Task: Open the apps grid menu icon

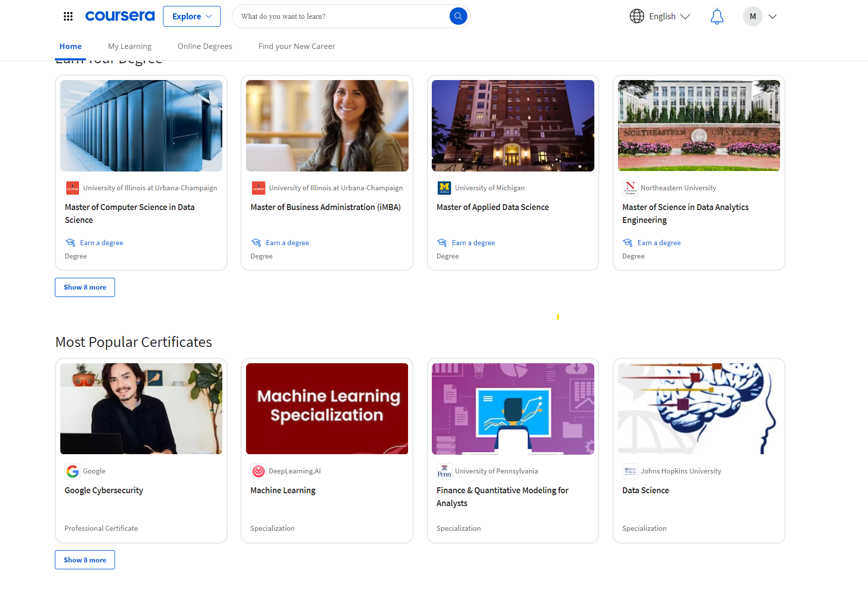Action: tap(68, 16)
